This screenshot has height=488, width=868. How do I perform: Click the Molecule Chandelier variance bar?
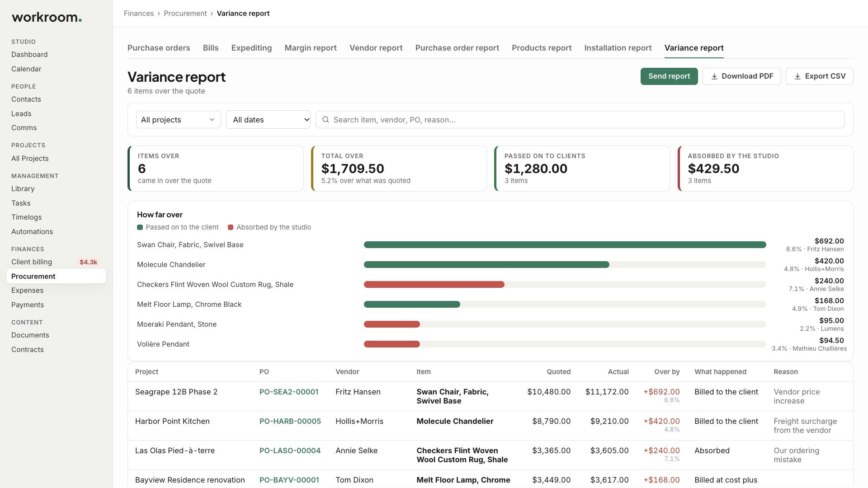(x=486, y=265)
